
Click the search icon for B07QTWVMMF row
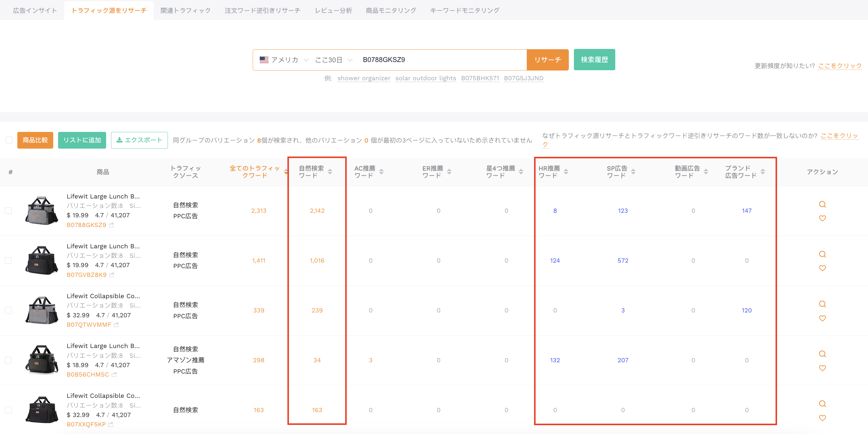[x=822, y=304]
